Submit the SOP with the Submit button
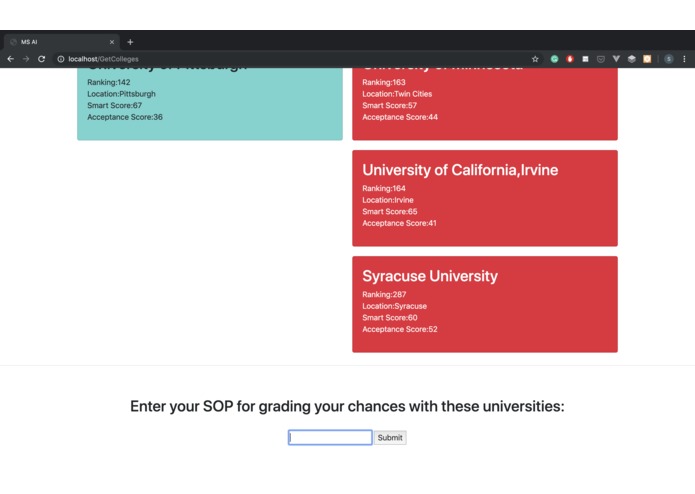Screen dimensions: 695x494 [x=390, y=438]
